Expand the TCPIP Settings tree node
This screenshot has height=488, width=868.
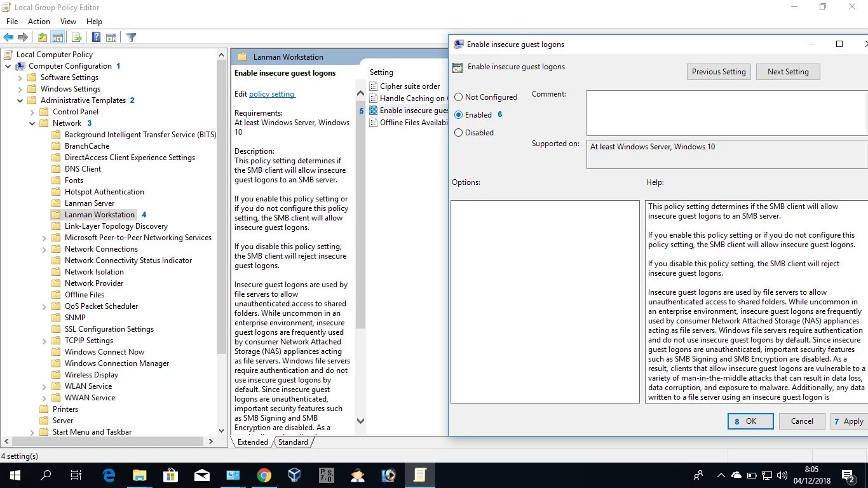(x=44, y=341)
